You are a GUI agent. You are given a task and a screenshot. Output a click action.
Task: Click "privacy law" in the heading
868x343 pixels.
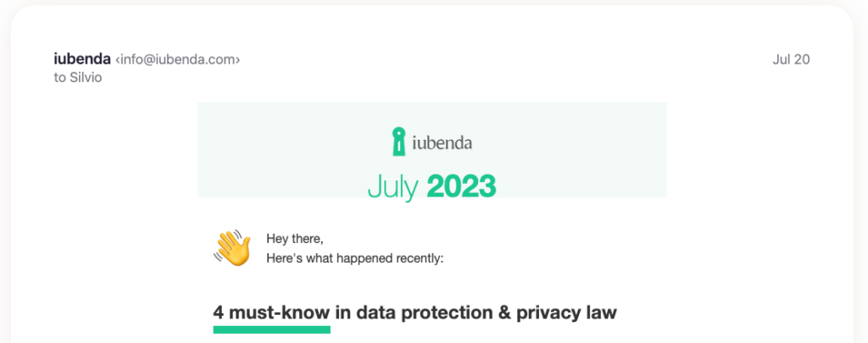[x=567, y=312]
